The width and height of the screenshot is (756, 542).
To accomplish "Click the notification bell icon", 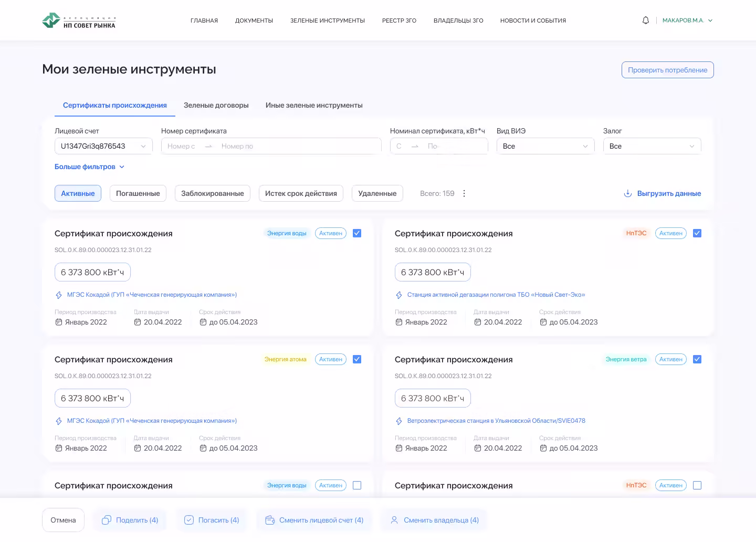I will coord(646,20).
